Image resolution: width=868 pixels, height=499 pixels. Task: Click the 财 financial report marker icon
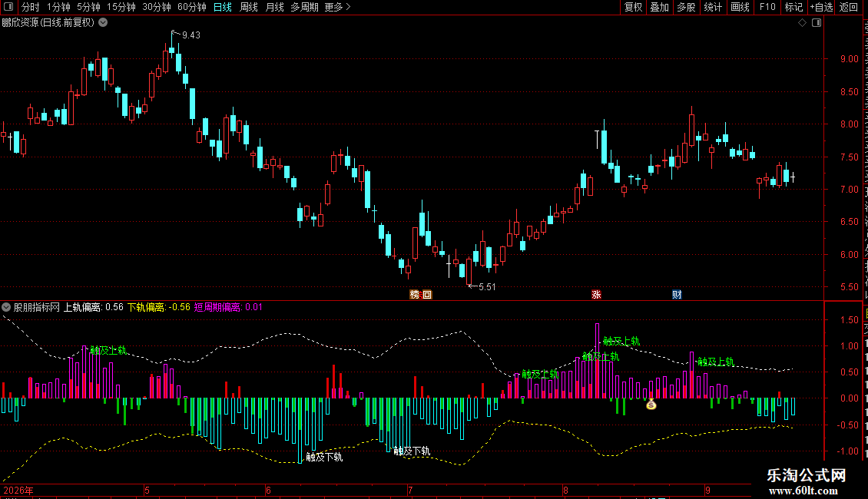coord(677,294)
